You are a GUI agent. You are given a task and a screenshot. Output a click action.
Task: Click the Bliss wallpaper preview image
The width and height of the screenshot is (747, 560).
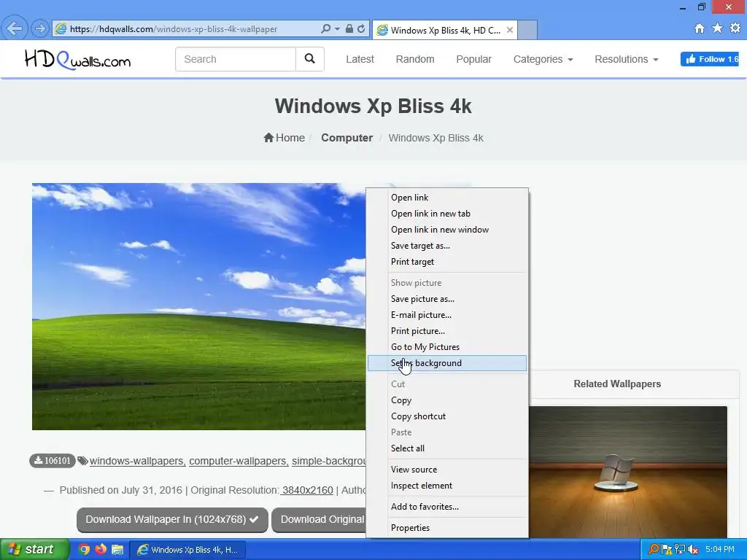click(198, 306)
